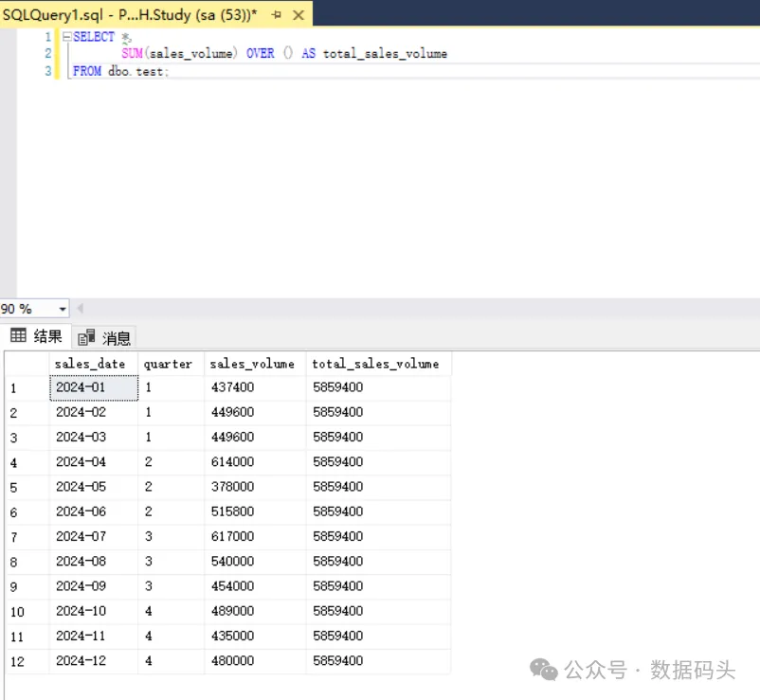The width and height of the screenshot is (760, 700).
Task: Click the results grid icon on 结果 tab
Action: (18, 334)
